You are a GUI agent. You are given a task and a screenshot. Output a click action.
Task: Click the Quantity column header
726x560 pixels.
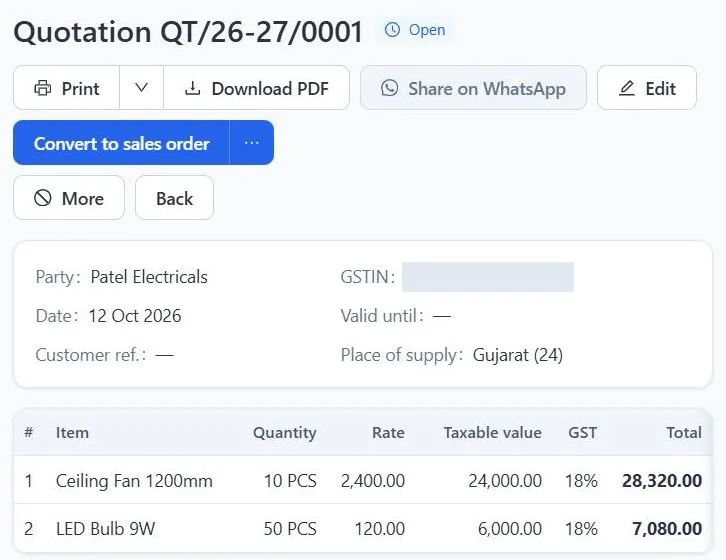pos(285,433)
